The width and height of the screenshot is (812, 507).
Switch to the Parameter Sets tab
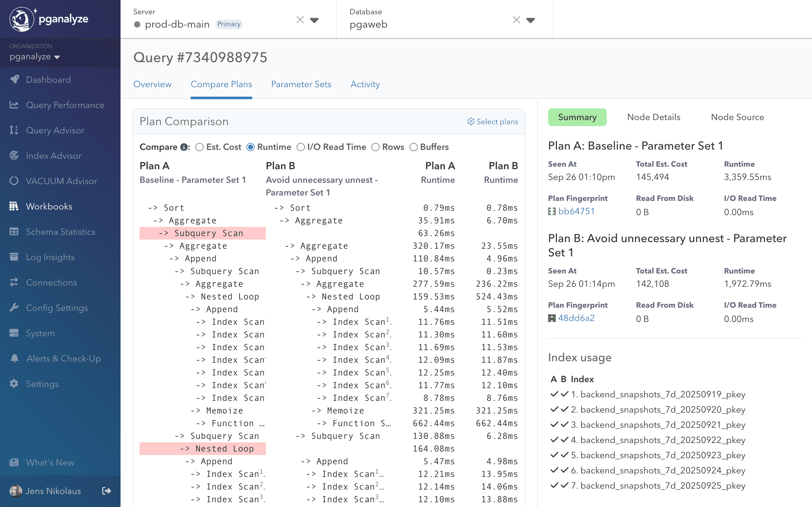(301, 84)
